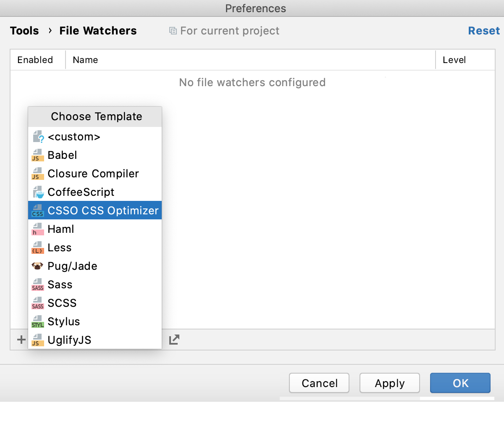Click the File Watchers breadcrumb
Screen dimensions: 504x448
(x=98, y=30)
